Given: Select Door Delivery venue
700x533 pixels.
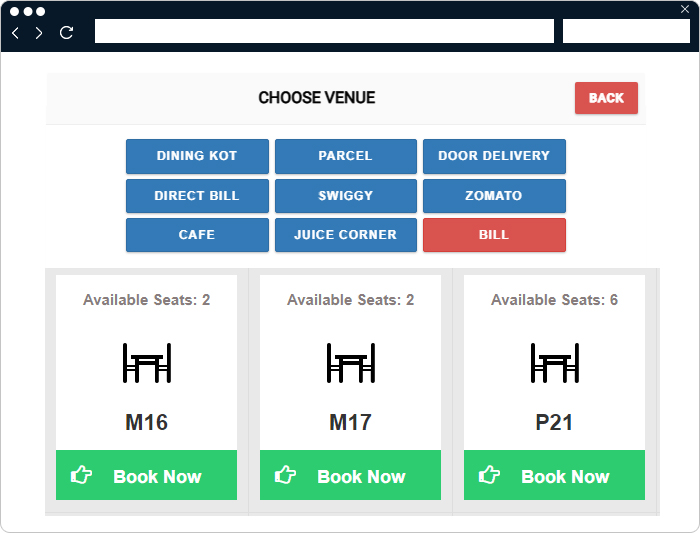Looking at the screenshot, I should (494, 156).
